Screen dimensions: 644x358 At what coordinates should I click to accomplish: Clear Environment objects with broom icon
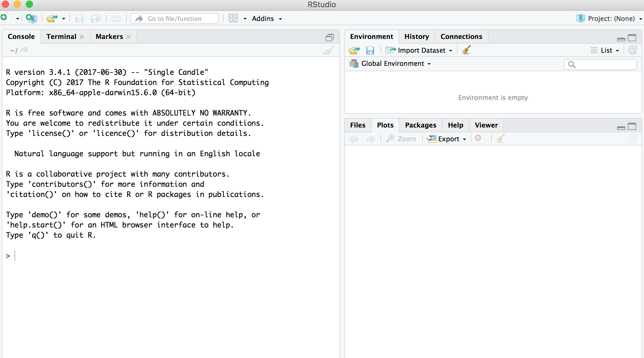pos(466,50)
